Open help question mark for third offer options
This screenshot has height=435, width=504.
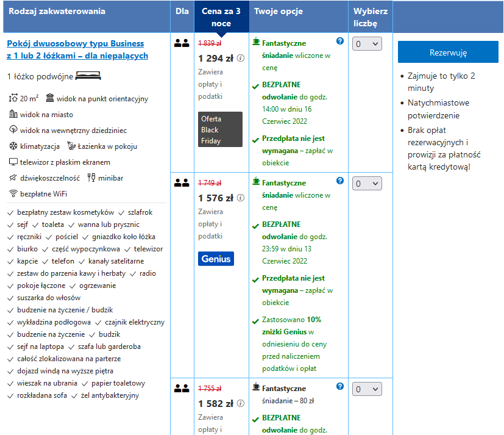click(339, 386)
